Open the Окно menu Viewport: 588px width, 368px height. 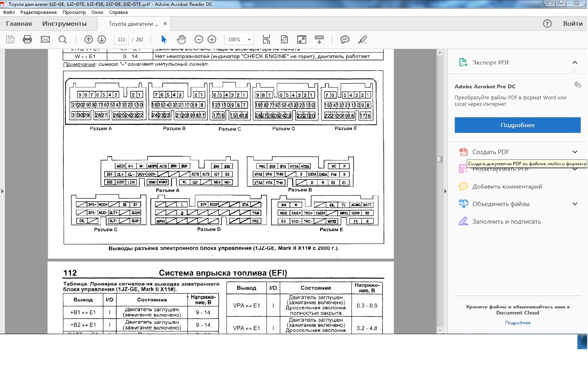97,12
